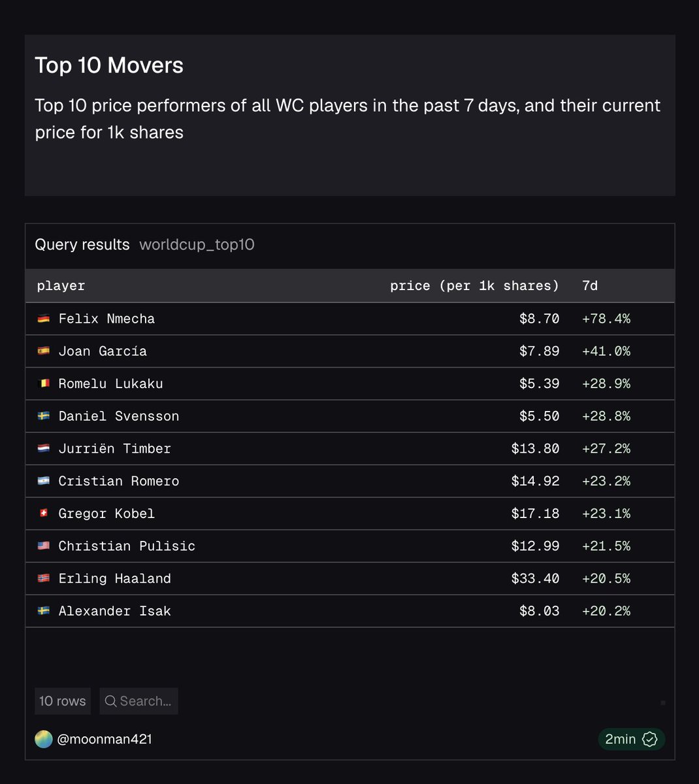Click the US flag beside Christian Pulisic
This screenshot has height=784, width=699.
(44, 546)
